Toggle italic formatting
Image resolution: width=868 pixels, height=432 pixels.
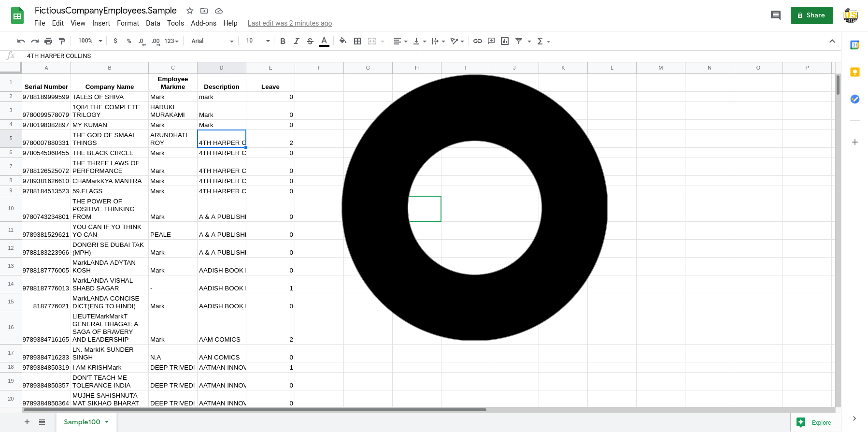(296, 41)
